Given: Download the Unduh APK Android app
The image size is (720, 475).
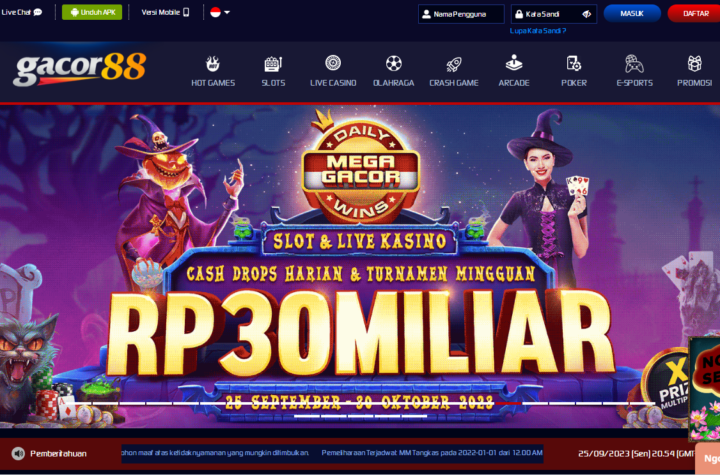Looking at the screenshot, I should click(x=92, y=12).
